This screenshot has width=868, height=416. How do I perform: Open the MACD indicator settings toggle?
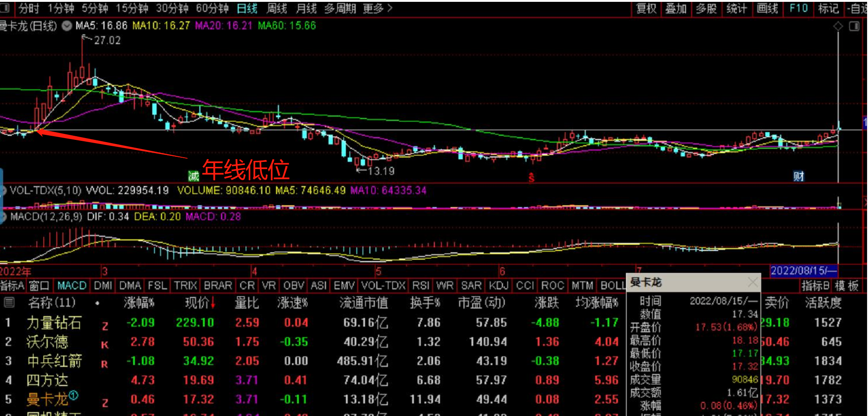click(3, 216)
